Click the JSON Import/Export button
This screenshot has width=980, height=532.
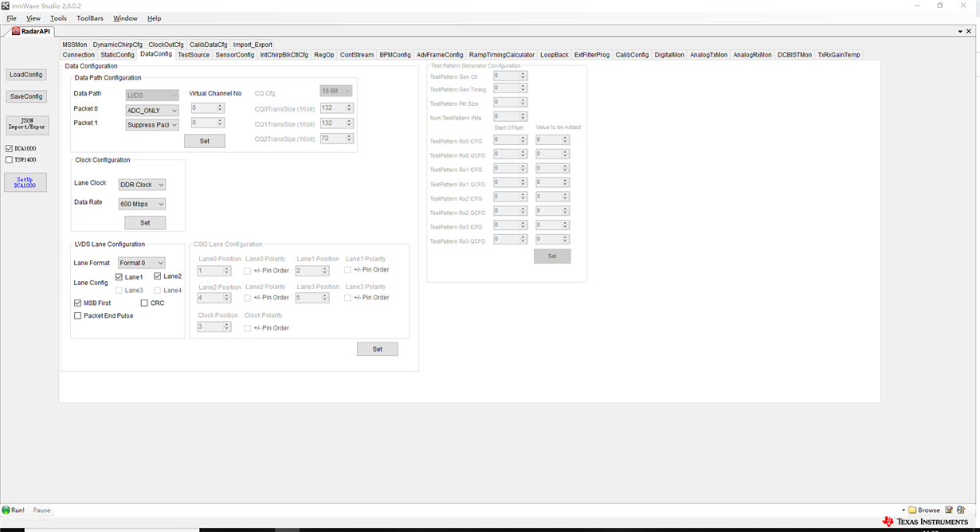click(x=27, y=124)
